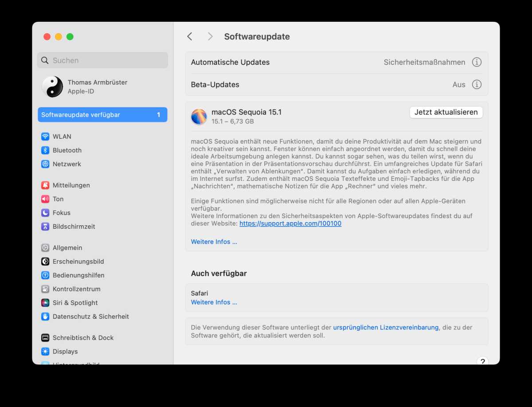Click the Softwareupdate page title
Image resolution: width=532 pixels, height=407 pixels.
pos(257,36)
